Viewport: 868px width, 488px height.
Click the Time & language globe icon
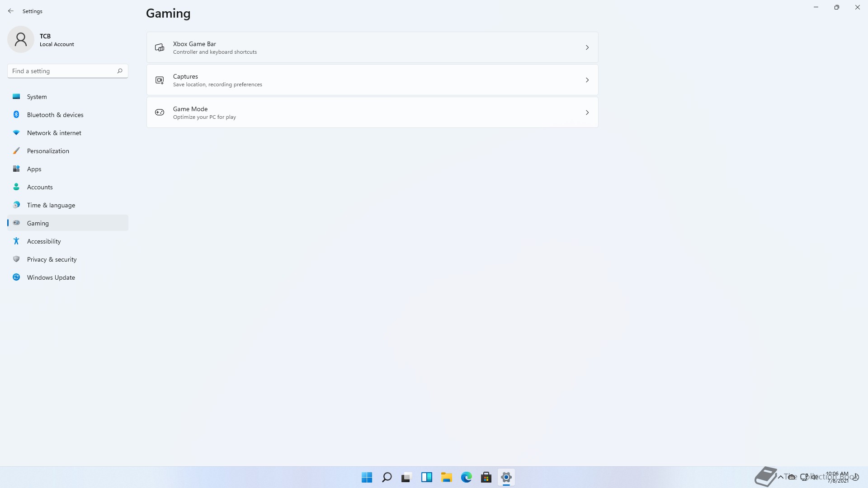pyautogui.click(x=16, y=205)
